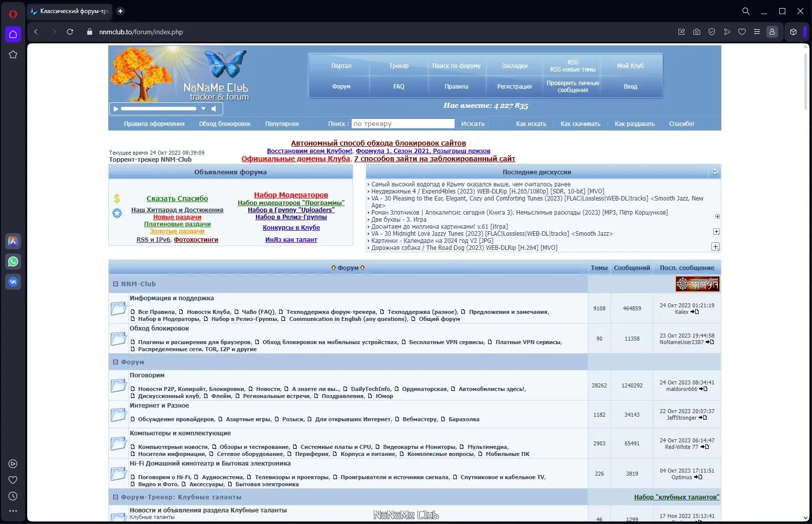Open the Трекер menu item
This screenshot has height=524, width=812.
tap(398, 66)
